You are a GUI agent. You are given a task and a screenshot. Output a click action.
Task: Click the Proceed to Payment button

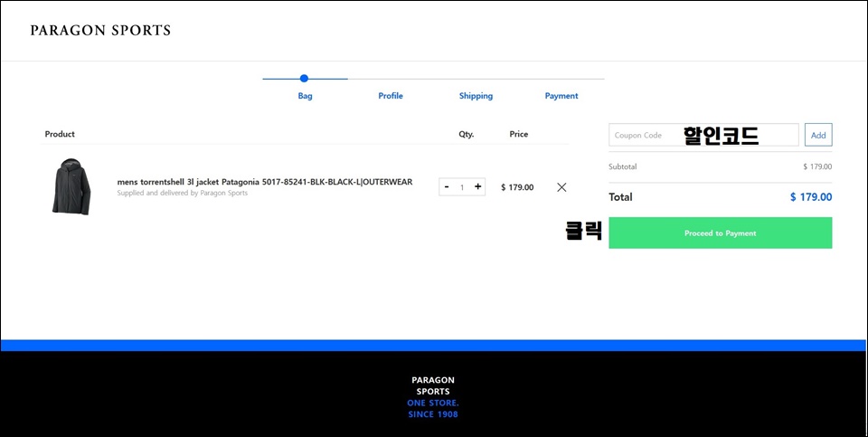coord(721,233)
